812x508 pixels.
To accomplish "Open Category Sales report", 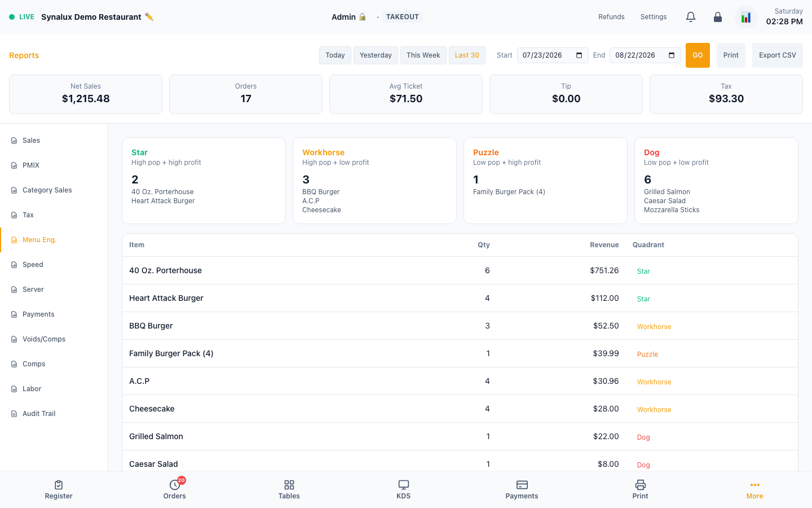I will [x=54, y=190].
